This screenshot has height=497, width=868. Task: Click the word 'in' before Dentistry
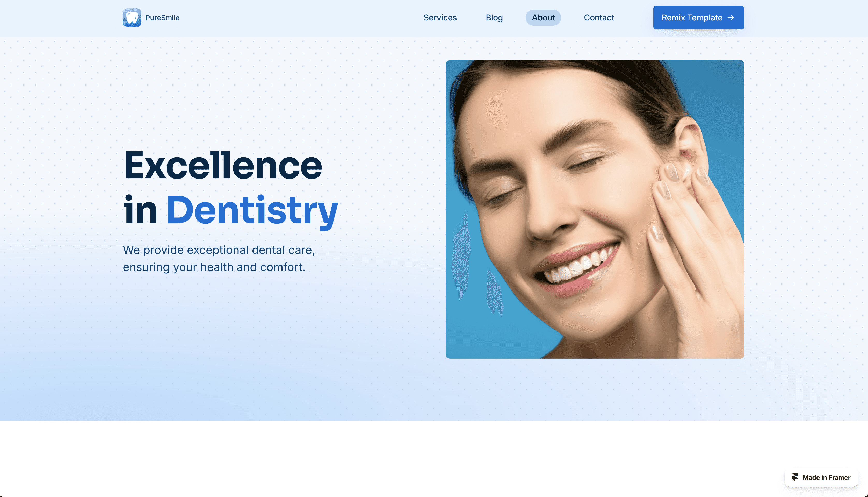140,210
